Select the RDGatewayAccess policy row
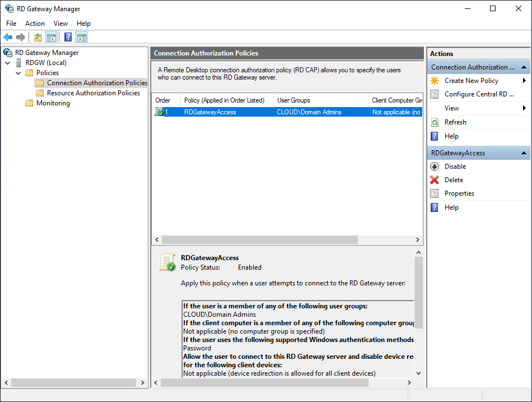 (287, 112)
